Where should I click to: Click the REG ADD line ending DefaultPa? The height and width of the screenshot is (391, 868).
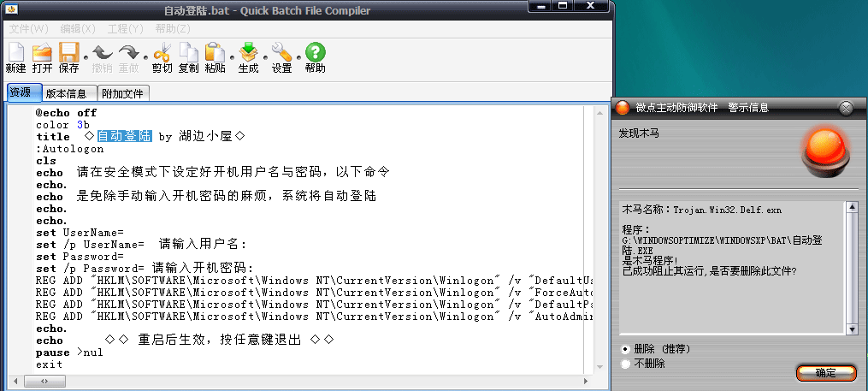pyautogui.click(x=315, y=305)
